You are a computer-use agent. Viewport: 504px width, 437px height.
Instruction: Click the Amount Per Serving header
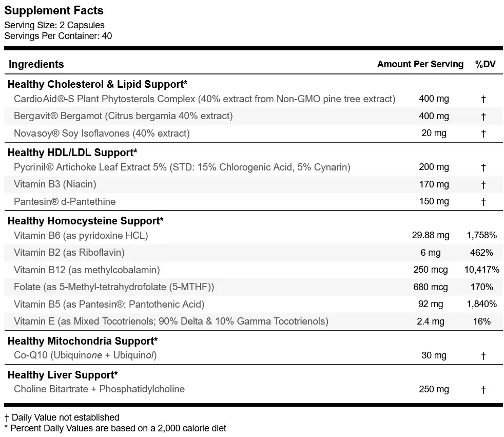[x=420, y=64]
